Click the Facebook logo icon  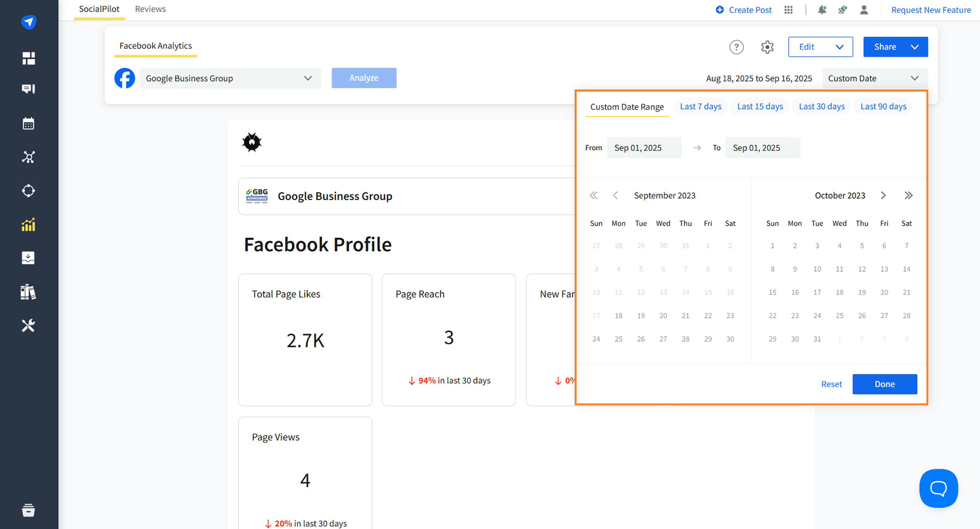click(125, 78)
